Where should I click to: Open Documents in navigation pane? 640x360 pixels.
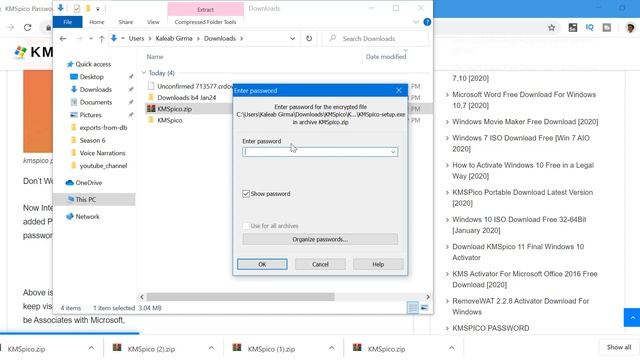[96, 102]
